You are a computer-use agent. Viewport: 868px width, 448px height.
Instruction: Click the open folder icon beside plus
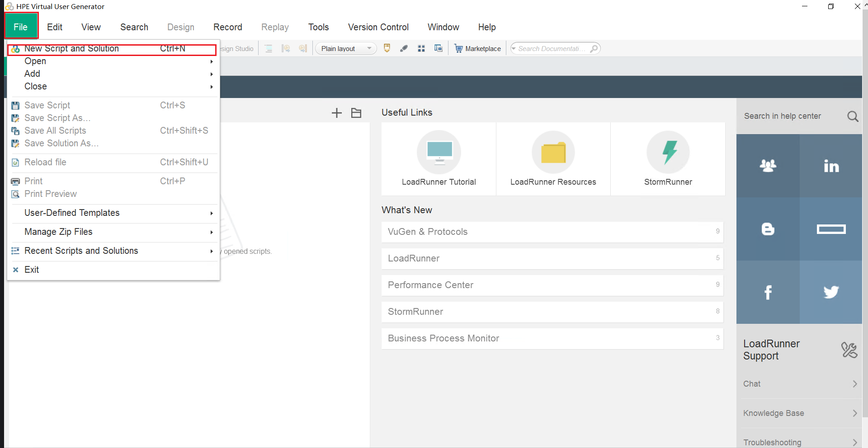[356, 113]
